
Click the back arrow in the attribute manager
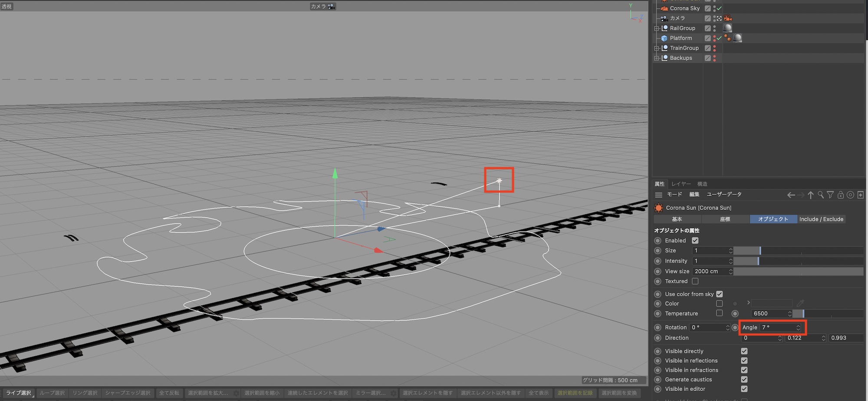coord(791,195)
